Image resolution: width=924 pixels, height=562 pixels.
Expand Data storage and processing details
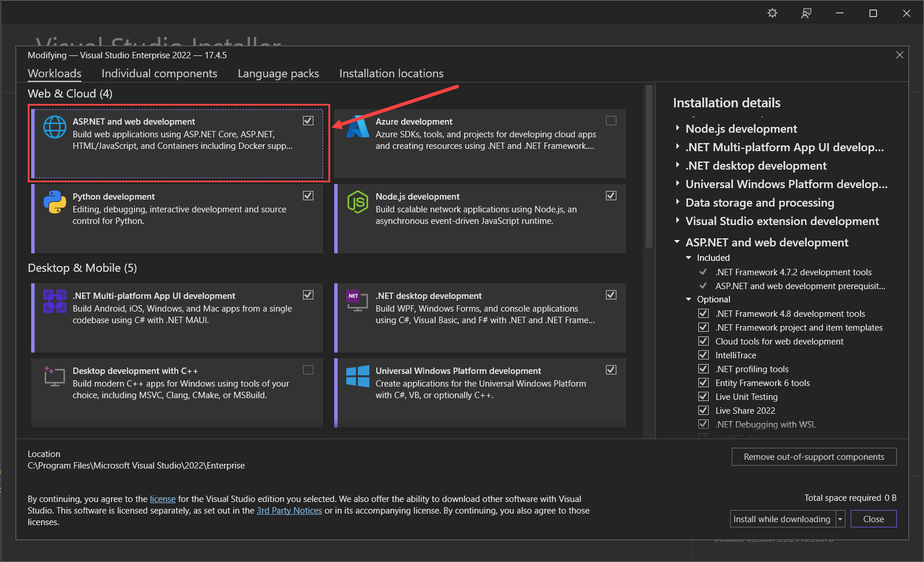pos(678,203)
